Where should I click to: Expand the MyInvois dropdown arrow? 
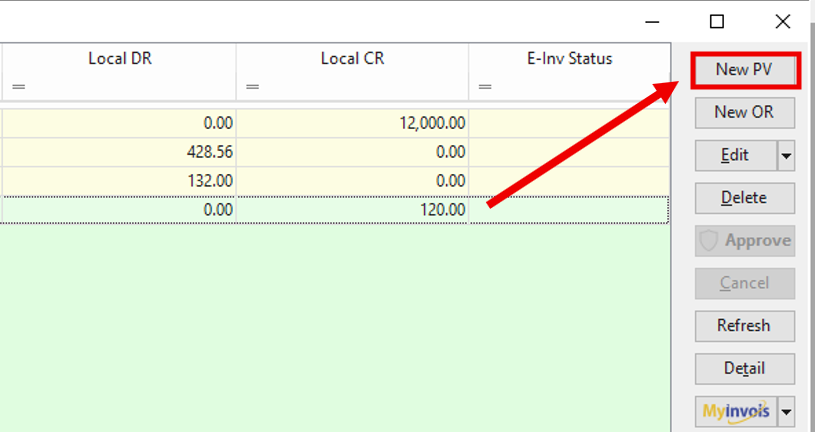pos(786,411)
